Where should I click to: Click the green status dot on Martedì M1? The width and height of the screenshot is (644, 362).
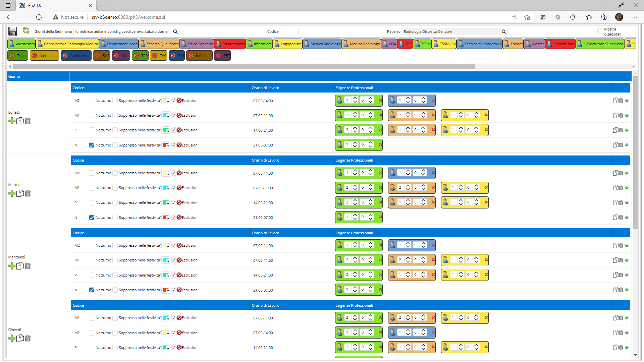click(627, 188)
